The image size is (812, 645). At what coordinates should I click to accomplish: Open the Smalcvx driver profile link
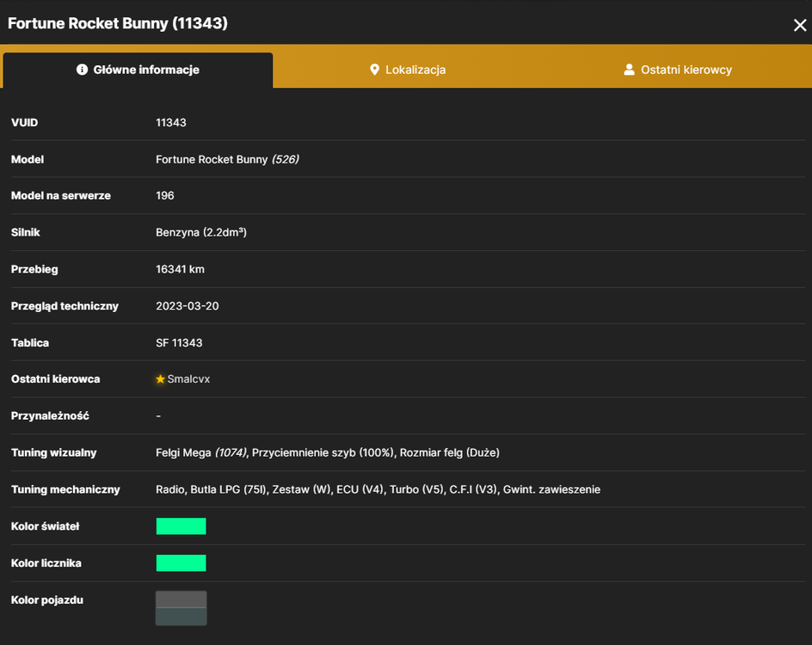point(188,379)
